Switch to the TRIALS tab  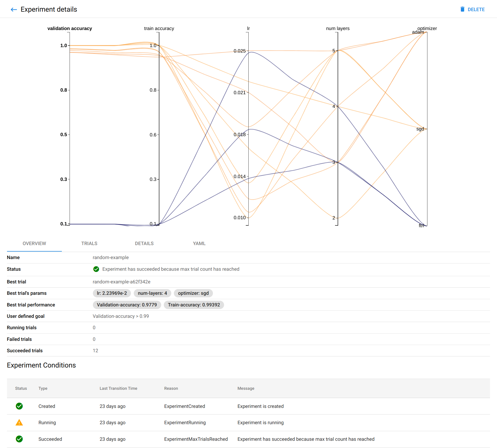(89, 243)
